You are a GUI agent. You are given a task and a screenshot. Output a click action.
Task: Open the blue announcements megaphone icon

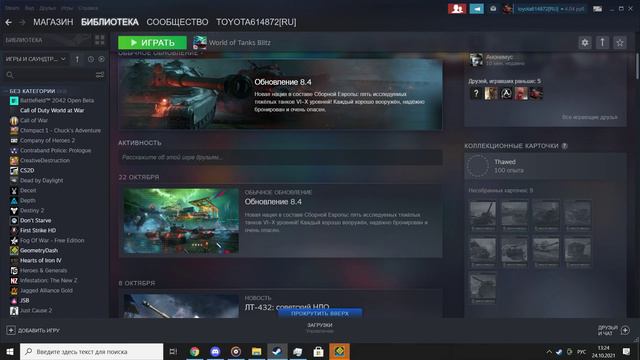click(476, 9)
